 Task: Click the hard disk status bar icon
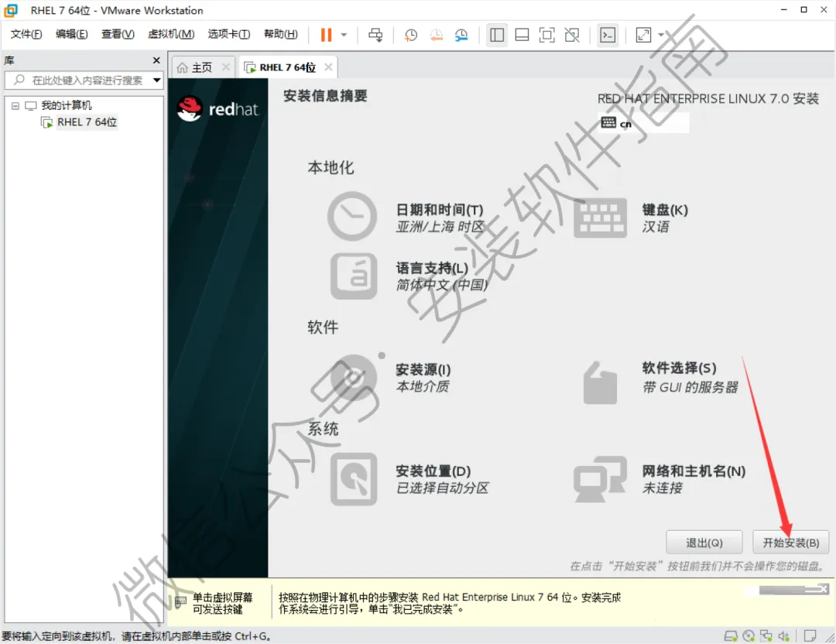[731, 636]
